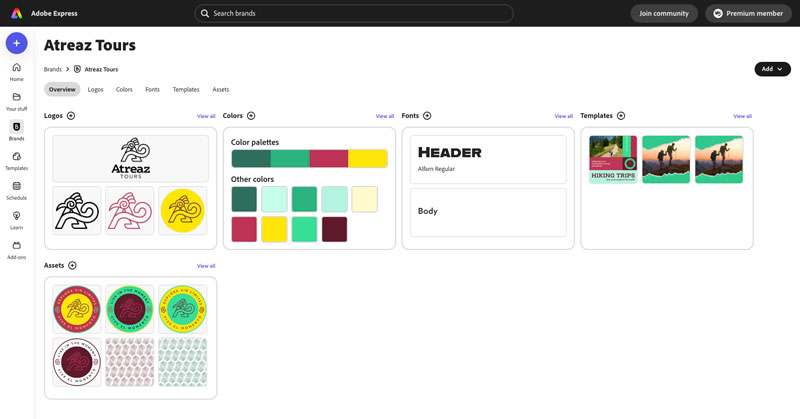
Task: Select the yellow swatch in Other colors
Action: (274, 229)
